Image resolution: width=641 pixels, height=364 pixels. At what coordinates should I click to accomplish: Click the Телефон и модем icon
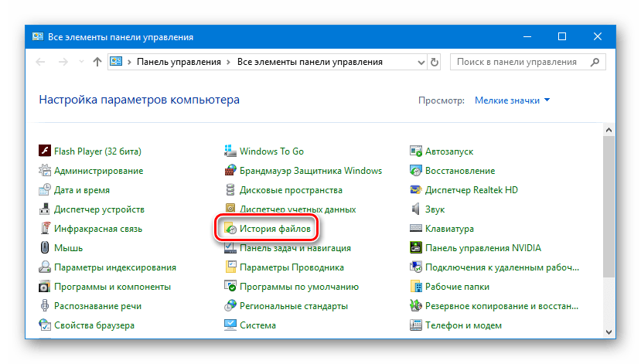point(416,325)
